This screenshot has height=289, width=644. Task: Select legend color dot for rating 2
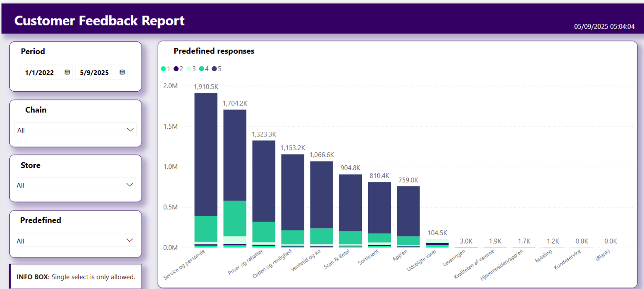[176, 69]
